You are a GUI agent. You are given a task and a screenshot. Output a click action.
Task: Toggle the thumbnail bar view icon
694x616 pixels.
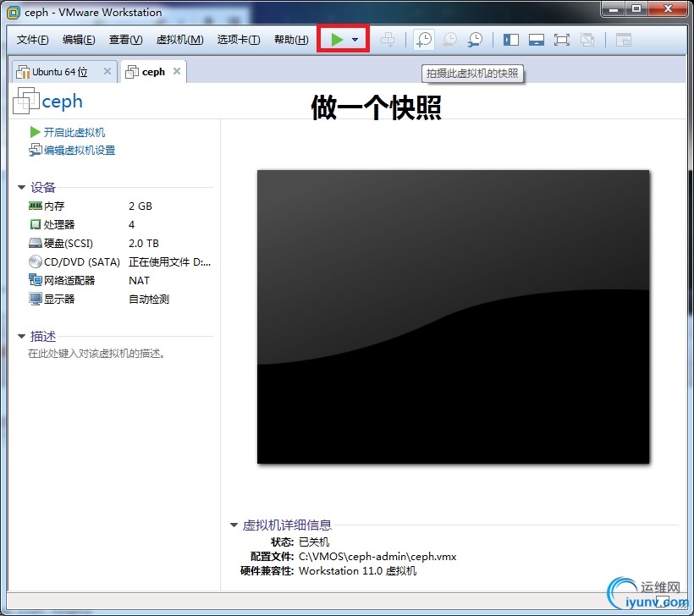click(537, 41)
